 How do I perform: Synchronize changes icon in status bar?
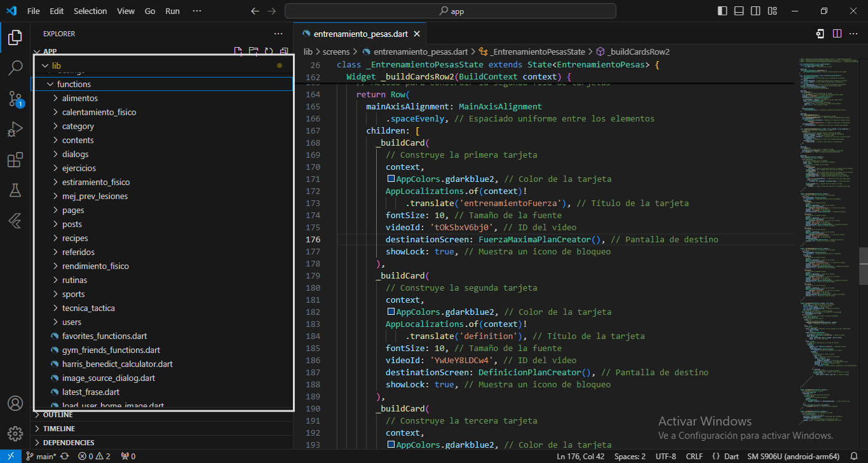[65, 456]
